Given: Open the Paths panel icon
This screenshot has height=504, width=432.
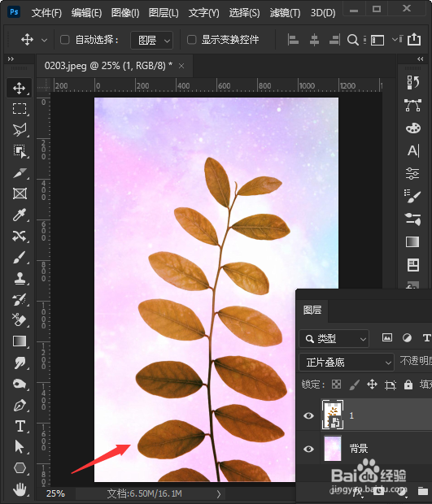Looking at the screenshot, I should 412,105.
